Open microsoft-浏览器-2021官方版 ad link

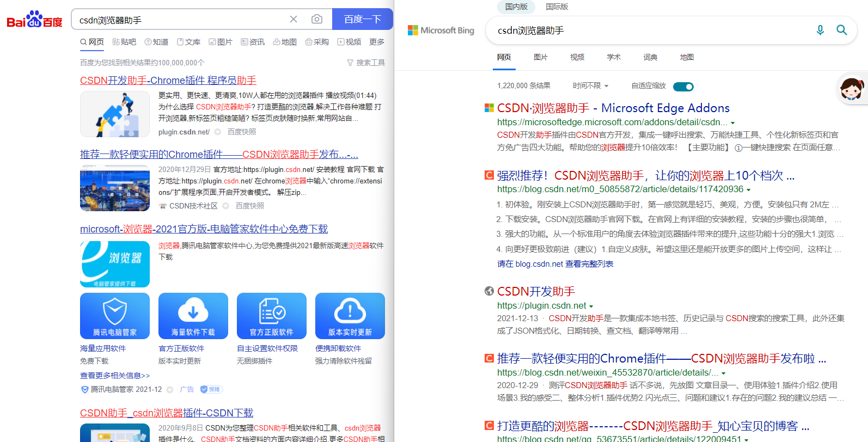(x=204, y=229)
